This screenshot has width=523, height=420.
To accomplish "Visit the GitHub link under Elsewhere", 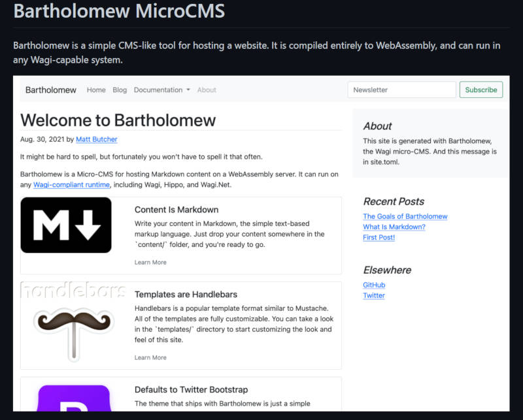I will pos(374,285).
